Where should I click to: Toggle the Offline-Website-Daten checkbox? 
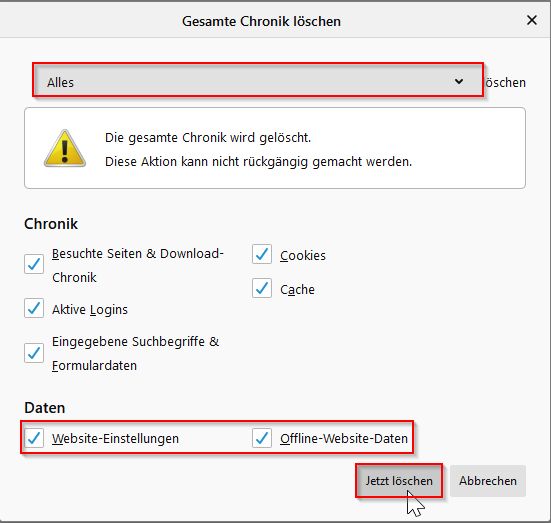pos(262,438)
